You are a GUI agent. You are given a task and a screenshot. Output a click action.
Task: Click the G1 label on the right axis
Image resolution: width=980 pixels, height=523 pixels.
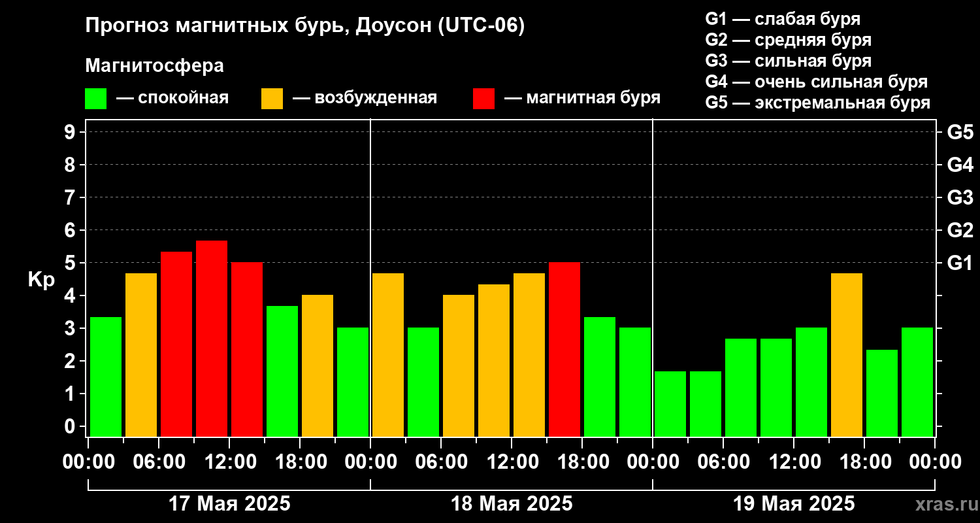coord(960,263)
